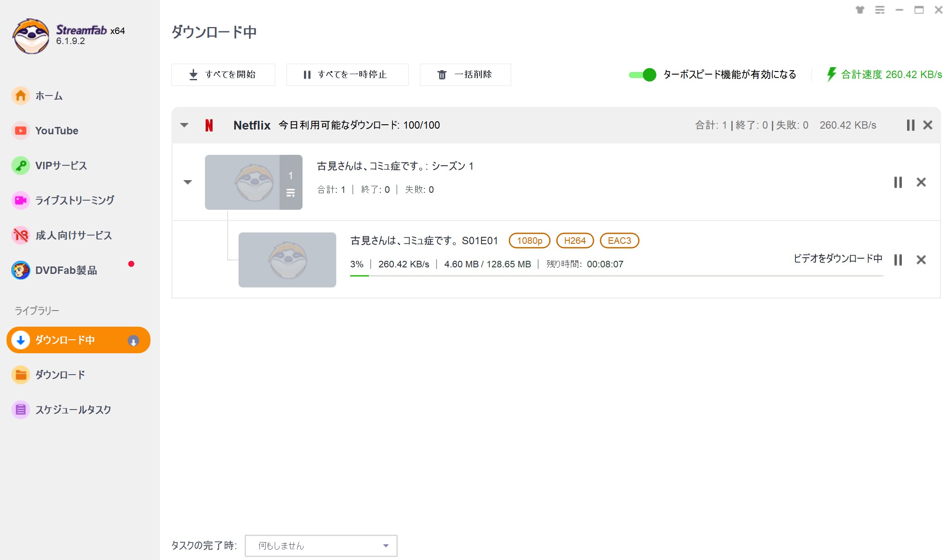The width and height of the screenshot is (952, 560).
Task: Click すべてを一時停止 button
Action: pyautogui.click(x=347, y=75)
